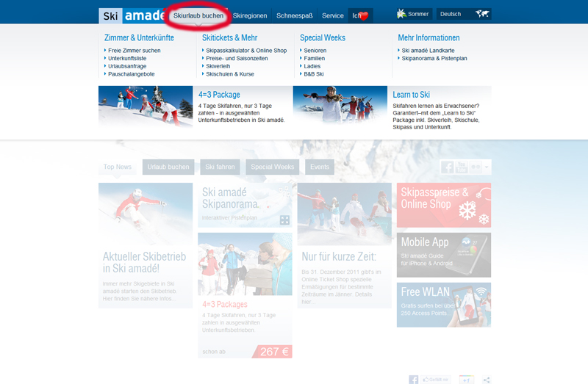Select the Top News tab
Screen dimensions: 588x384
coord(118,167)
